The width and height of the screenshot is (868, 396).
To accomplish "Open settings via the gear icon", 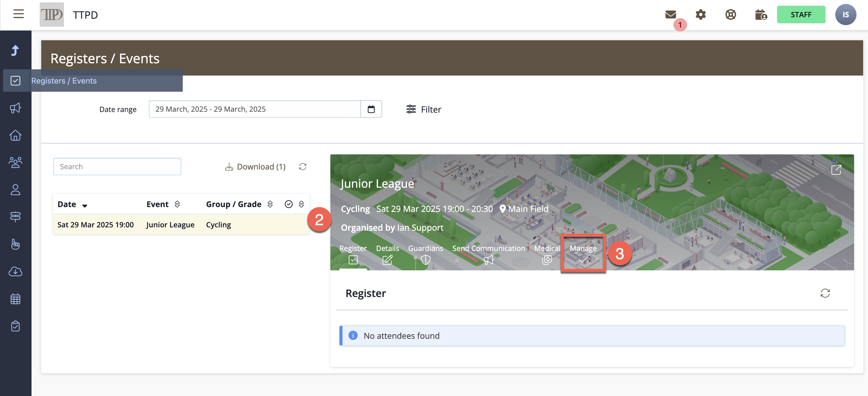I will (x=700, y=15).
